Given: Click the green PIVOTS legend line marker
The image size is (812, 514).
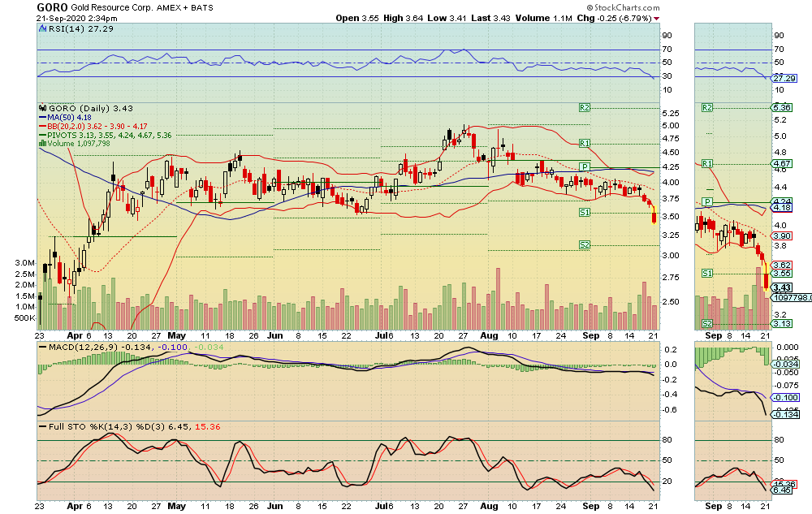Looking at the screenshot, I should (42, 135).
